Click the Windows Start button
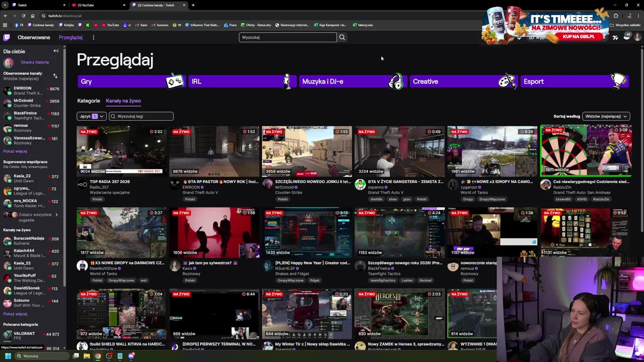Screen dimensions: 644x362 tap(8, 356)
